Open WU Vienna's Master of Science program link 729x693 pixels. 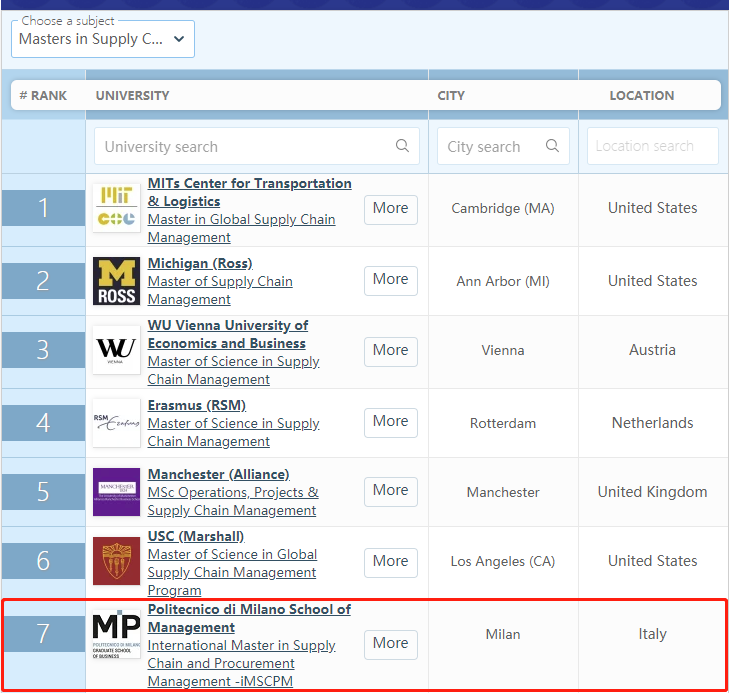(233, 370)
